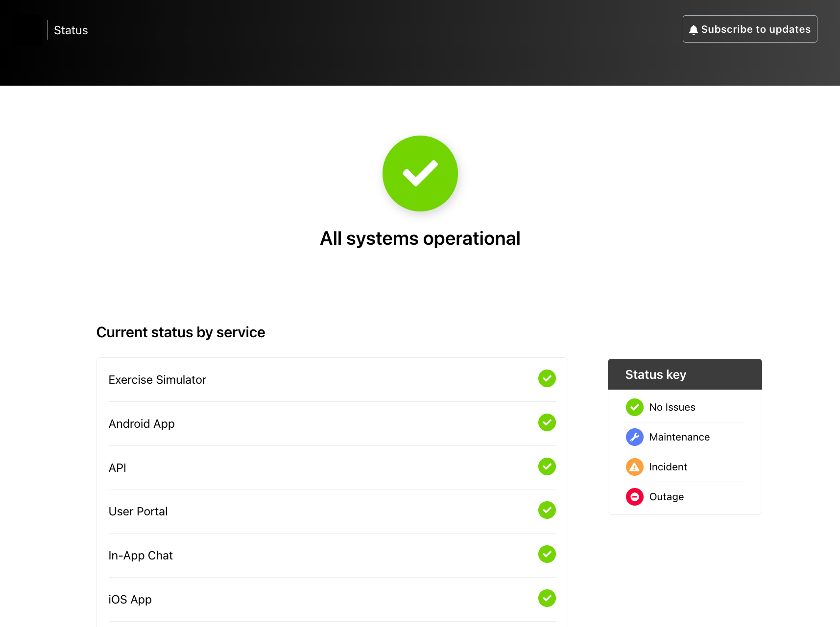Click the Subscribe to updates button
This screenshot has width=840, height=627.
click(750, 29)
